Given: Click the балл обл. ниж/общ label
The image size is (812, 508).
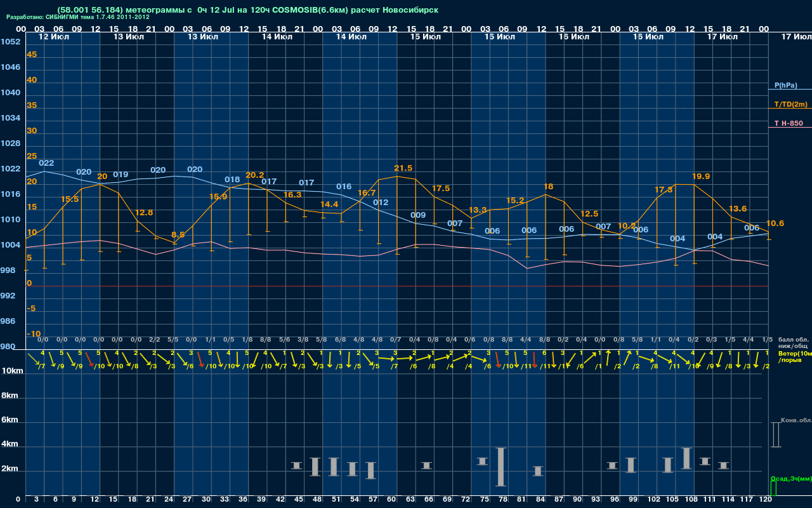Looking at the screenshot, I should click(792, 343).
